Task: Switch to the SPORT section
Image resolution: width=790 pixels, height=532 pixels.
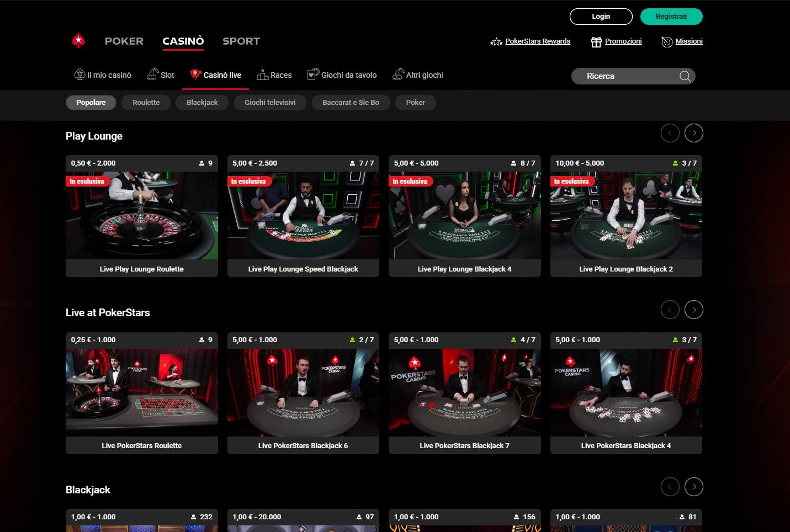Action: 241,41
